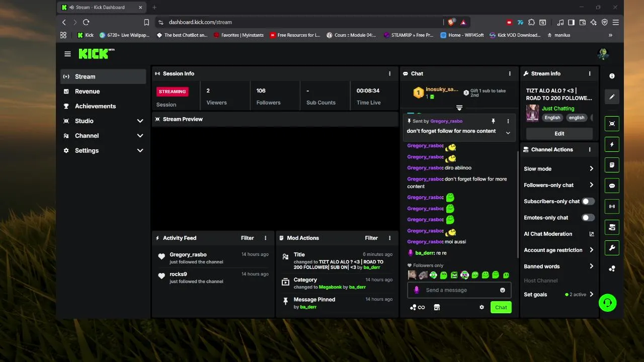Click Filter in Activity Feed

coord(248,238)
